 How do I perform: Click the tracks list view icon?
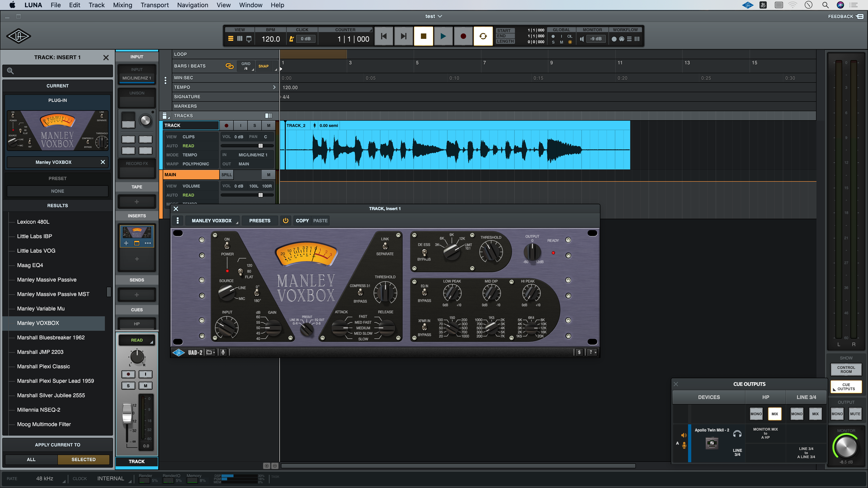(x=165, y=115)
